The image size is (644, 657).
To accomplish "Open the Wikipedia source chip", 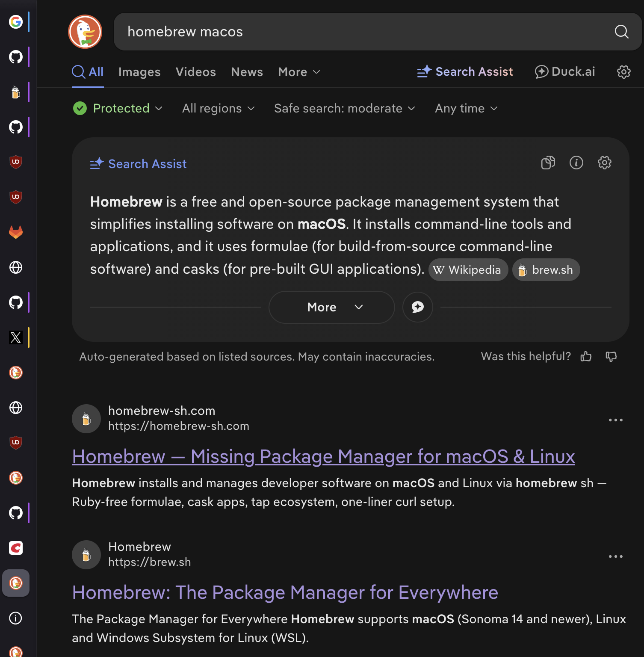I will [468, 270].
